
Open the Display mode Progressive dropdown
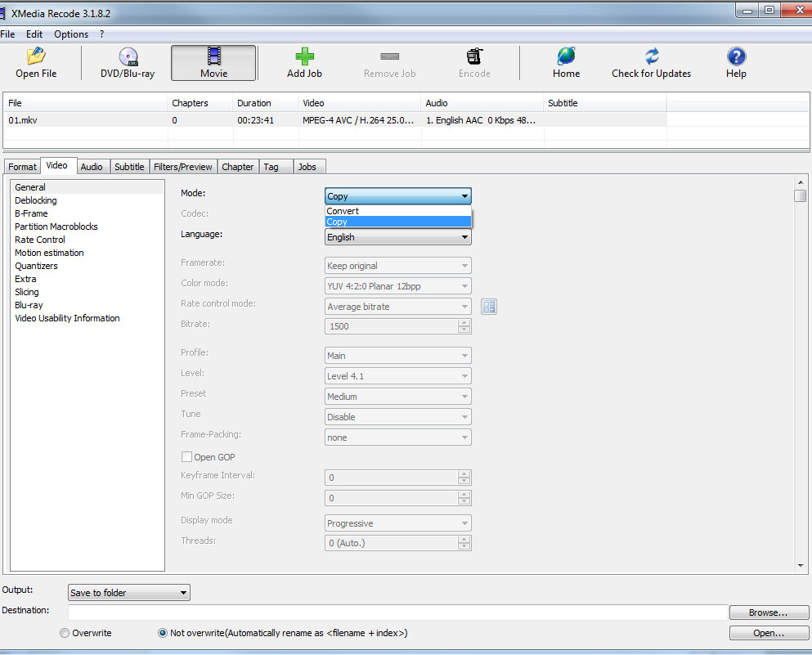[397, 523]
